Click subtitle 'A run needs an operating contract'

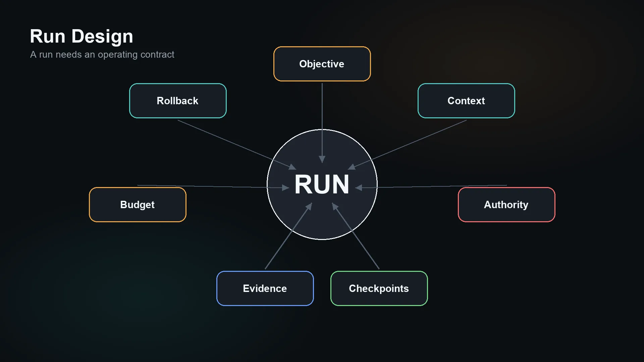(x=102, y=55)
